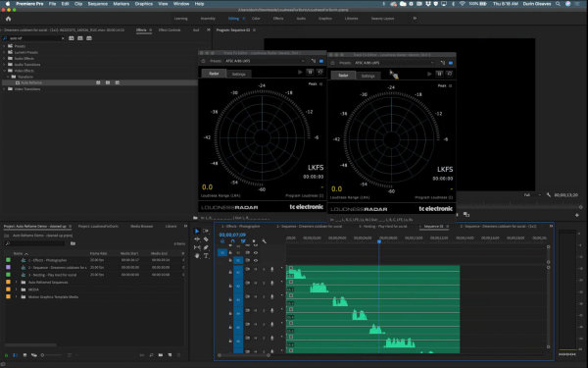The image size is (588, 368).
Task: Open the Markers menu
Action: 122,4
